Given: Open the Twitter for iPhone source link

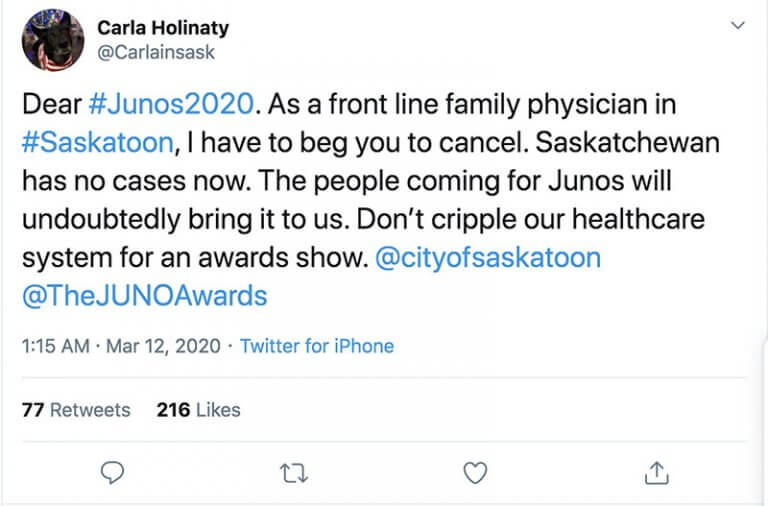Looking at the screenshot, I should point(317,346).
